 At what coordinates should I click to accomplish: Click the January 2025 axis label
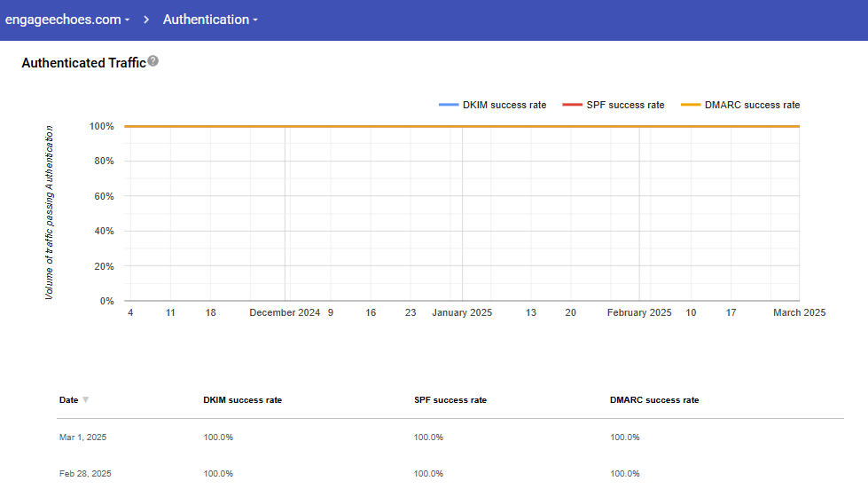coord(462,312)
